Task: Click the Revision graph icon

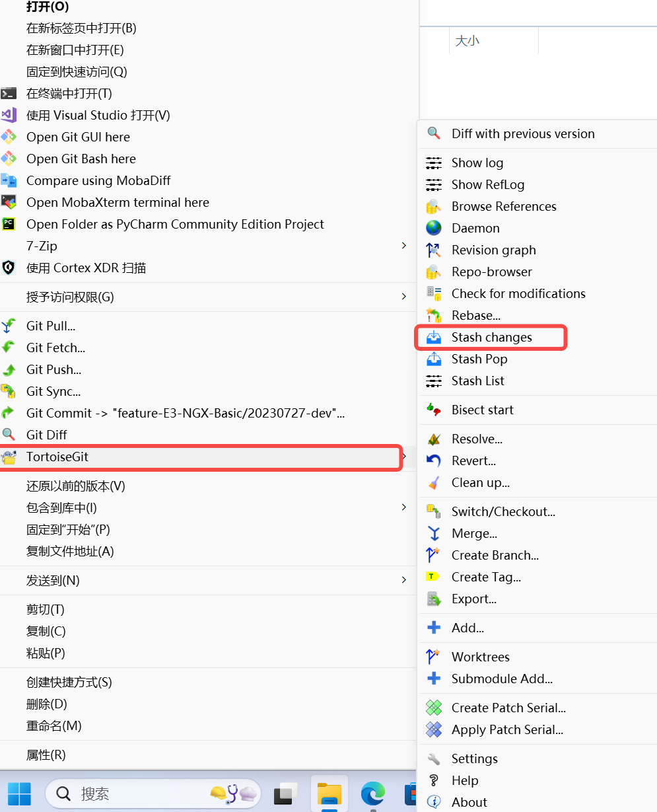Action: coord(434,250)
